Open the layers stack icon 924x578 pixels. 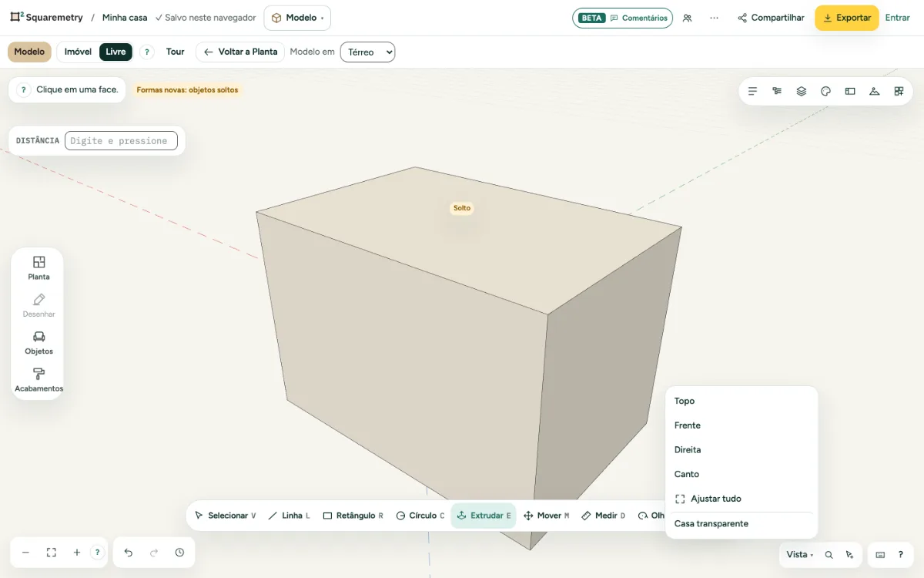point(801,91)
